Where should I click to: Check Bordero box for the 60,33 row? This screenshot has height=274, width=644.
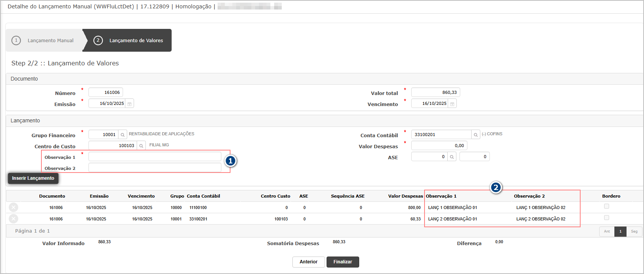[606, 218]
